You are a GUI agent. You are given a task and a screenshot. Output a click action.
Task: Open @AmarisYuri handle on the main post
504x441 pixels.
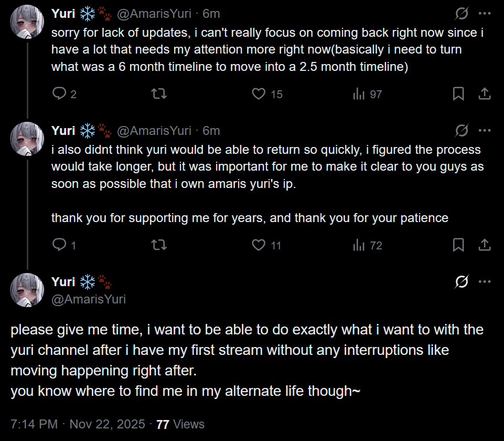[89, 299]
